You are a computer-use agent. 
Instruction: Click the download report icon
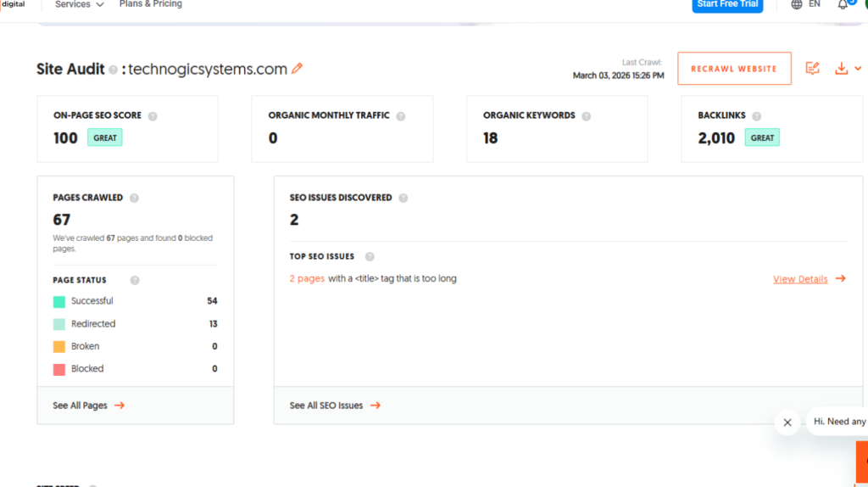[842, 68]
